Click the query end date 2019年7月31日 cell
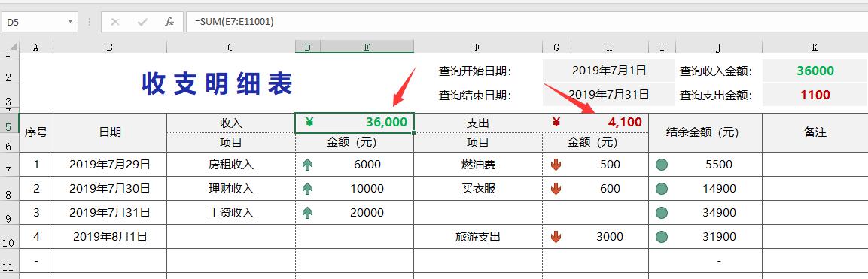The width and height of the screenshot is (868, 279). (x=609, y=95)
